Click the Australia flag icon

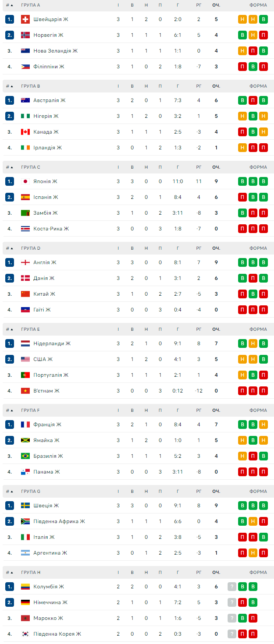[25, 100]
